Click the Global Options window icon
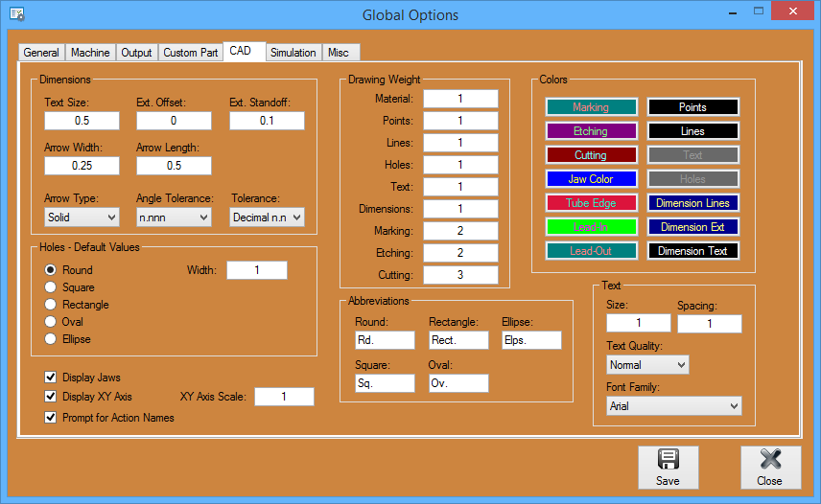821x504 pixels. click(16, 14)
